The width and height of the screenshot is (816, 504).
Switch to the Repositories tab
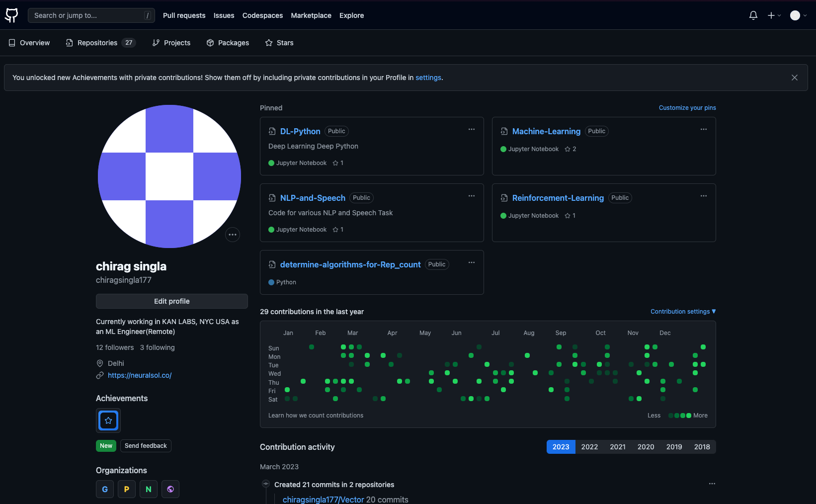point(101,43)
